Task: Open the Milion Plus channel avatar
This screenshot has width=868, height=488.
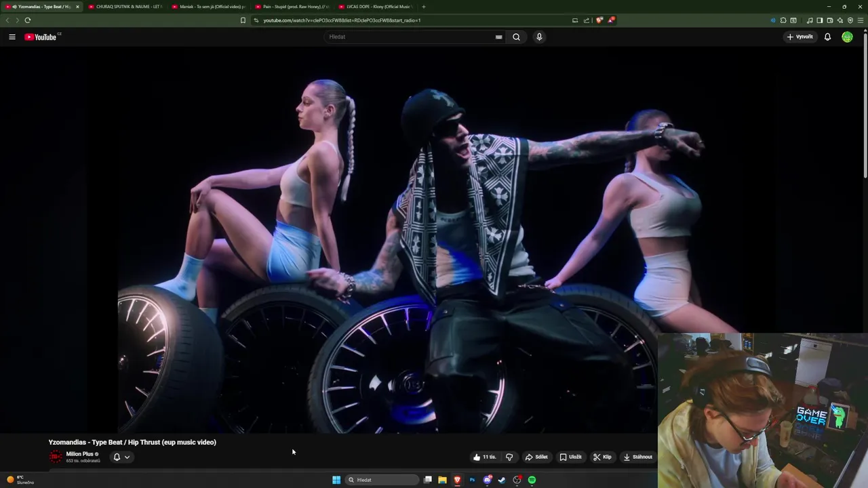Action: (56, 457)
